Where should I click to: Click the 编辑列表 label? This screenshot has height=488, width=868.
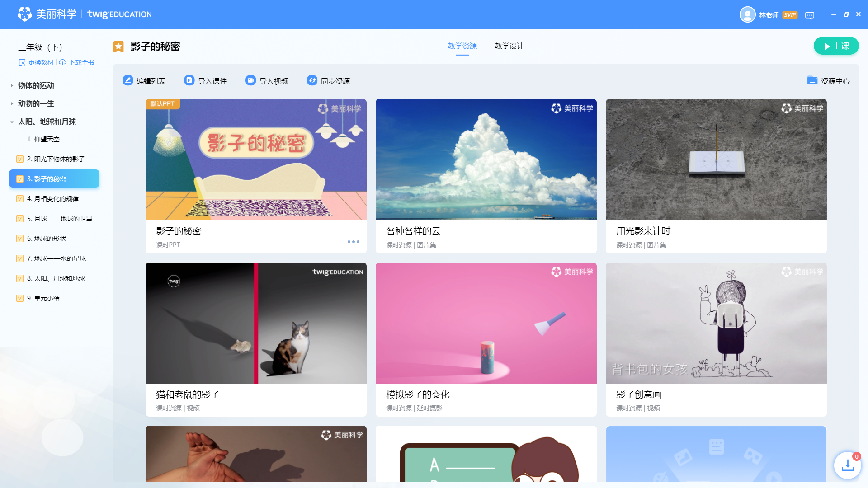coord(151,81)
